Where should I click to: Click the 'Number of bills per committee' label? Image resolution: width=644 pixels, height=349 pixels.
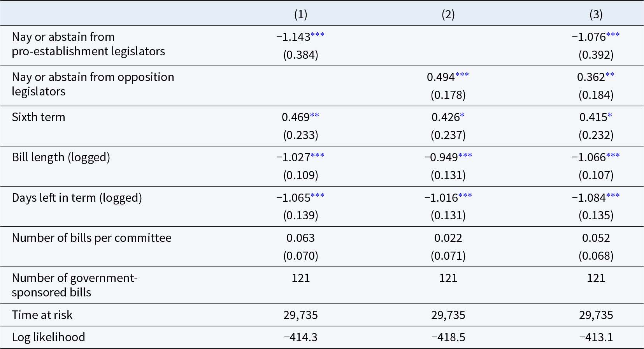(92, 238)
